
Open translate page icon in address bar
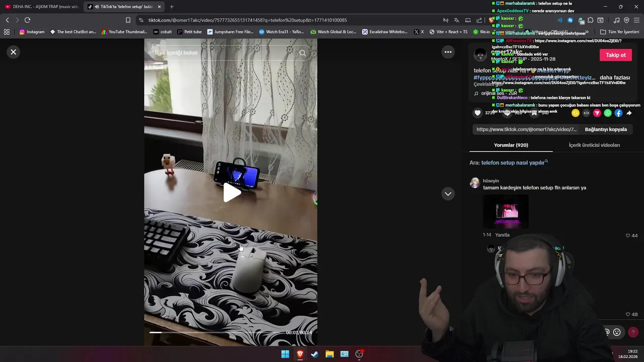(x=456, y=20)
